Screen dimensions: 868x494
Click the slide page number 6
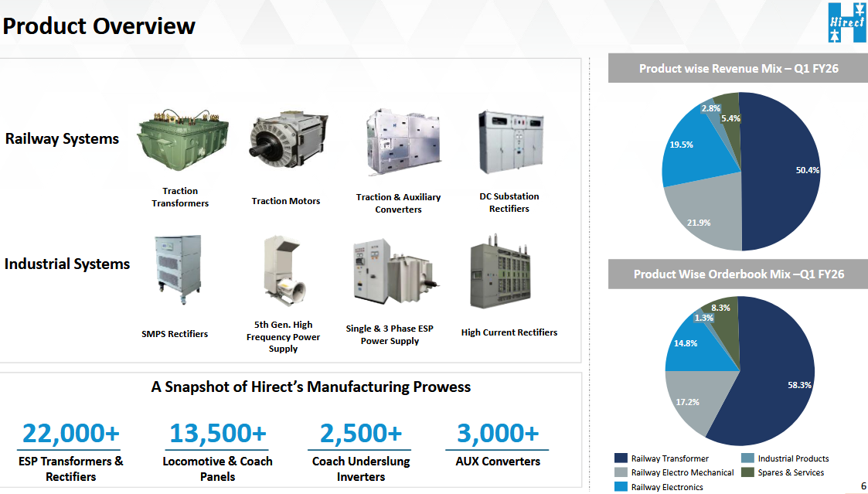pos(863,486)
